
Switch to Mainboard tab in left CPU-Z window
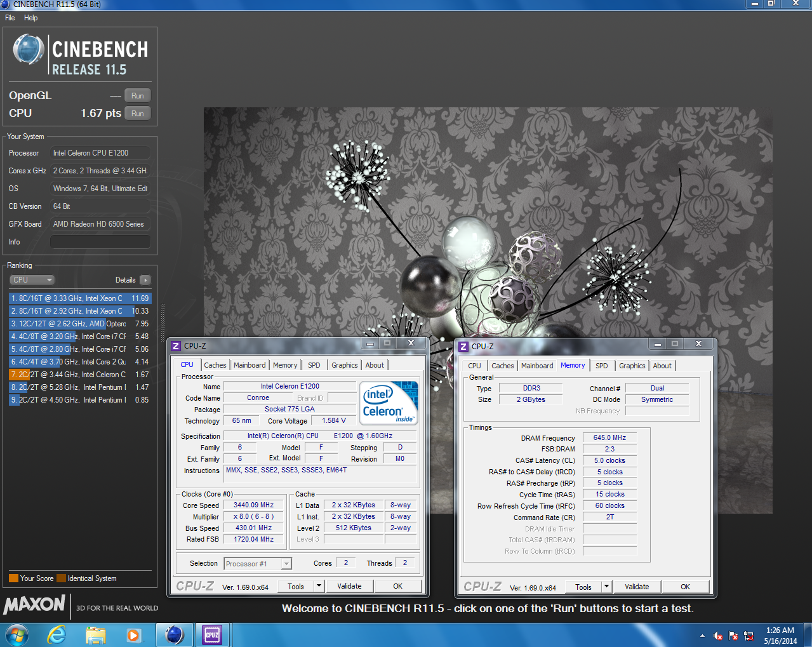click(250, 365)
